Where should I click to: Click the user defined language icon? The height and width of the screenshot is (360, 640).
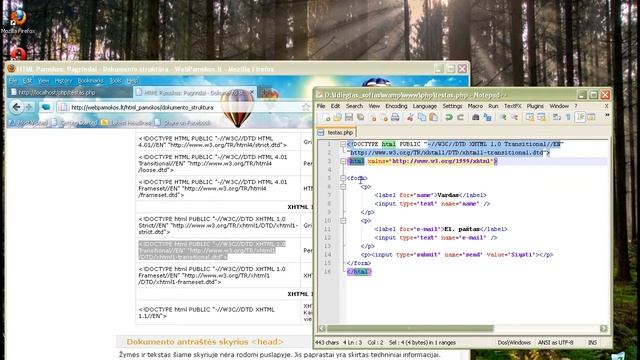click(x=591, y=118)
